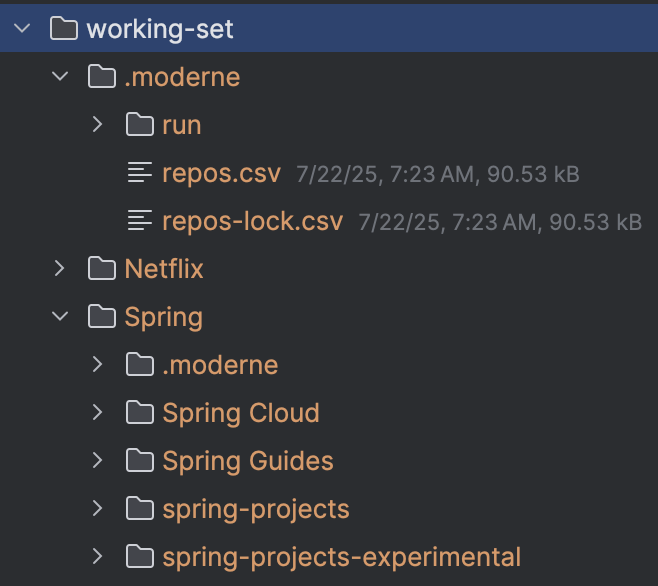Click the Spring Guides folder icon
Image resolution: width=658 pixels, height=586 pixels.
click(x=140, y=460)
